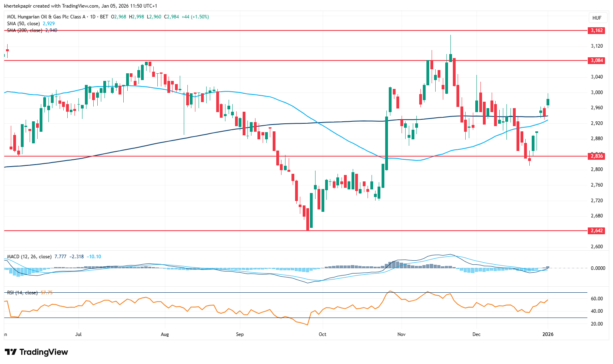Click the RSI 60.00 scale value
Viewport: 613px width, 364px height.
[x=597, y=299]
